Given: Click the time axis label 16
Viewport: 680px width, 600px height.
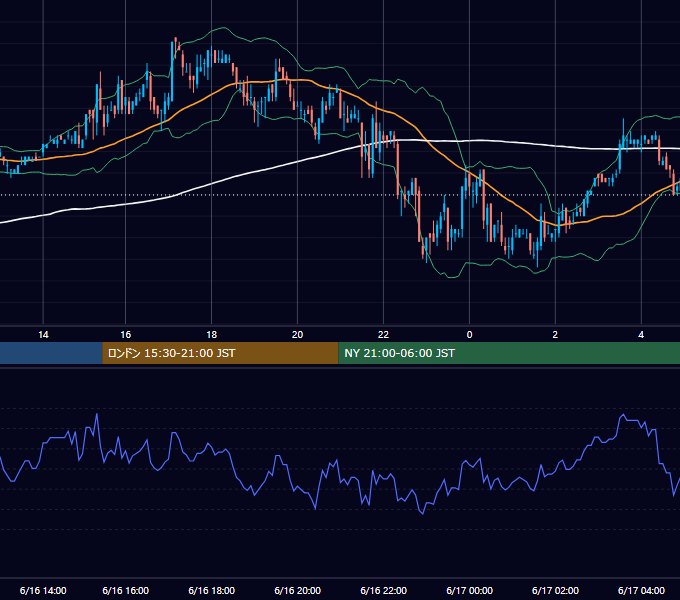Looking at the screenshot, I should click(x=125, y=335).
